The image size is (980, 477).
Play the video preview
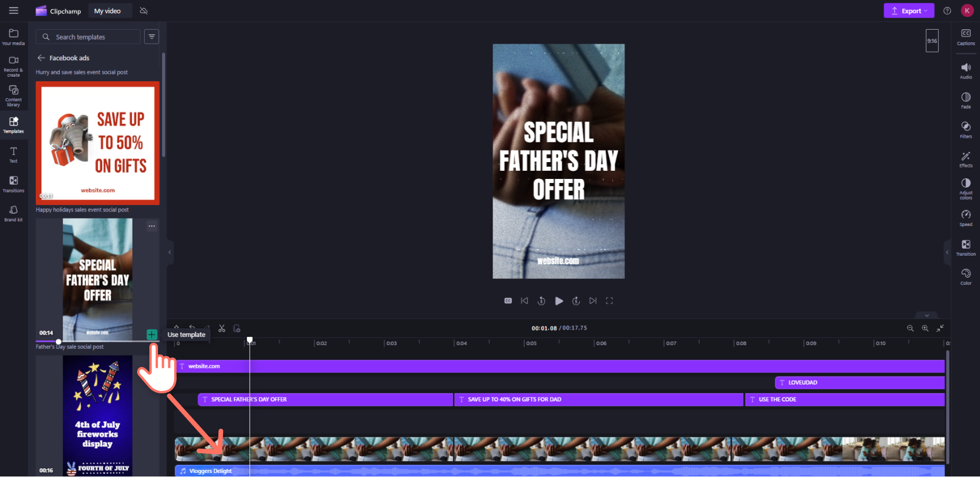pos(559,300)
